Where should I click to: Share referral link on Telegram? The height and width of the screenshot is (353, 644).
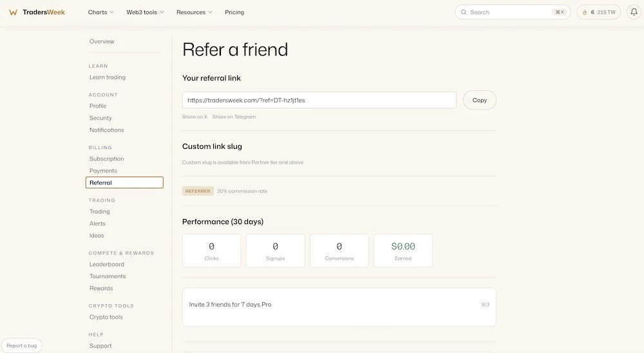[234, 117]
